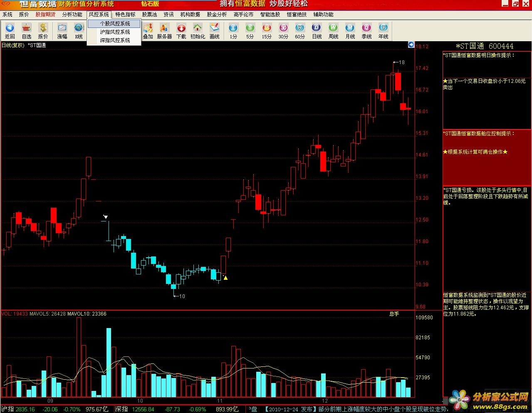This screenshot has width=532, height=413.
Task: Select the 画线 draw line tool
Action: [x=215, y=31]
